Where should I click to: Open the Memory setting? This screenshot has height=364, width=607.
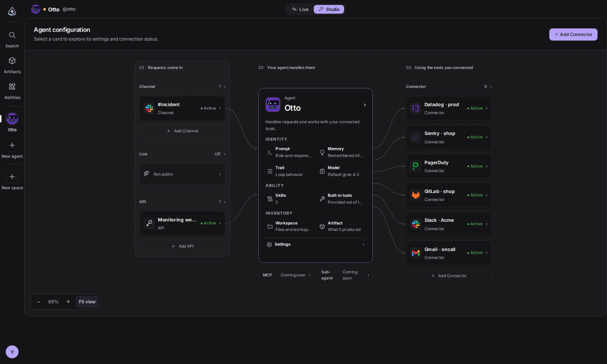(342, 152)
